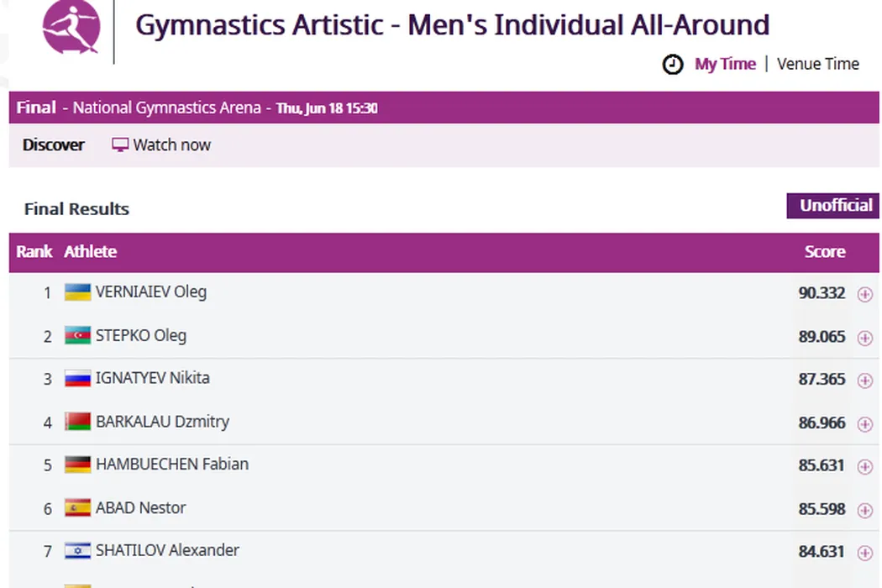
Task: Click the gymnastics sport pictogram icon
Action: point(71,27)
